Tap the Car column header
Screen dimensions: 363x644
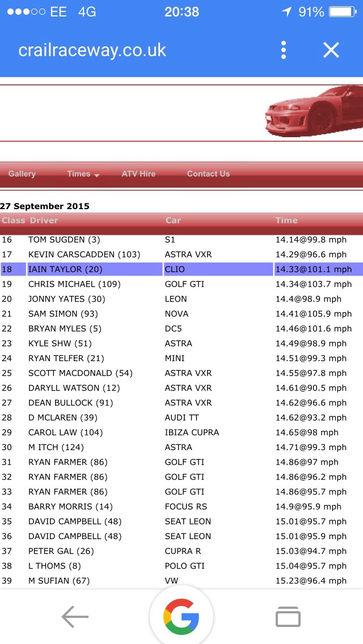(173, 221)
